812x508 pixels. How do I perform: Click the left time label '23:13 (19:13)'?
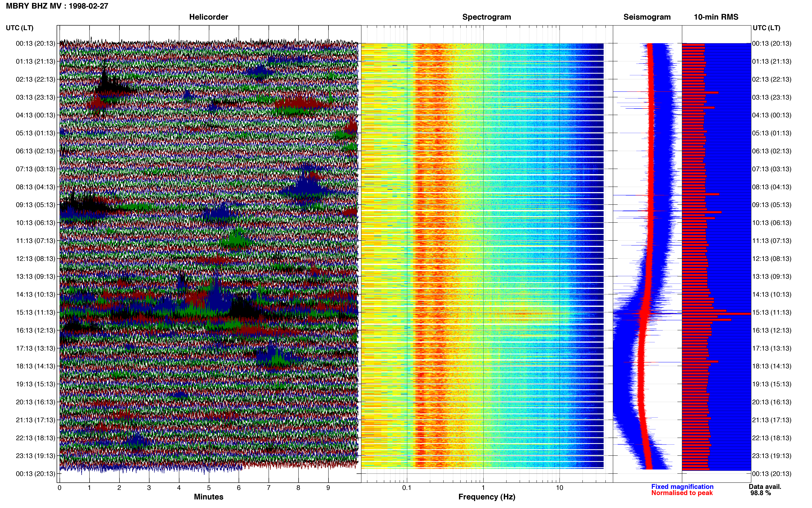(36, 456)
